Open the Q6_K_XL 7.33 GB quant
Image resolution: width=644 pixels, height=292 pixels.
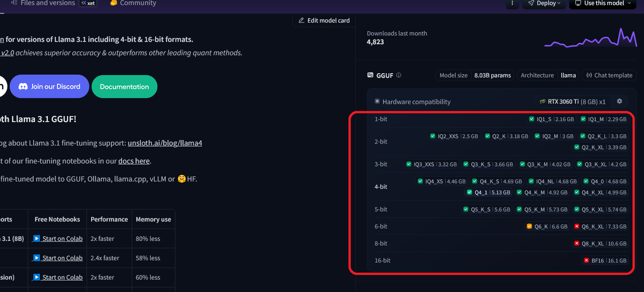point(600,226)
